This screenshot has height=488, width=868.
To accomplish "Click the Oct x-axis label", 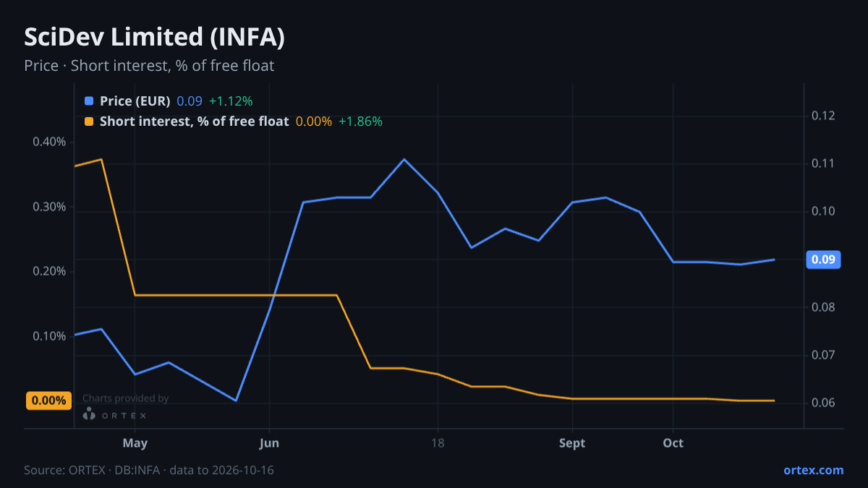I will pos(673,442).
